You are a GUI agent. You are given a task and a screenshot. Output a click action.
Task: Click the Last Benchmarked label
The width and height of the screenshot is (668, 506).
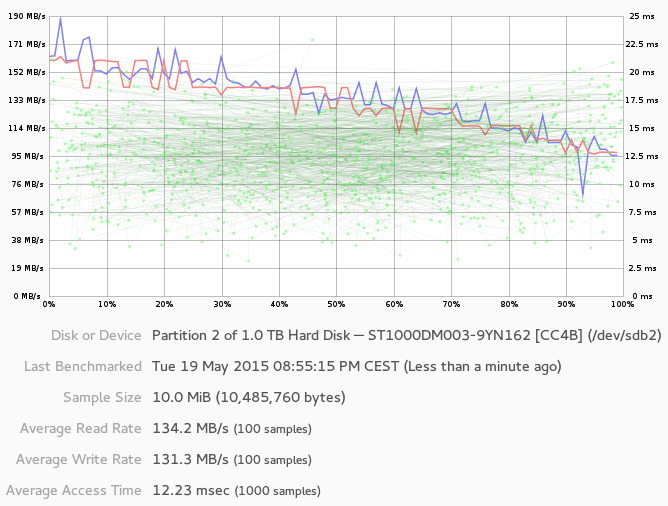(x=82, y=366)
